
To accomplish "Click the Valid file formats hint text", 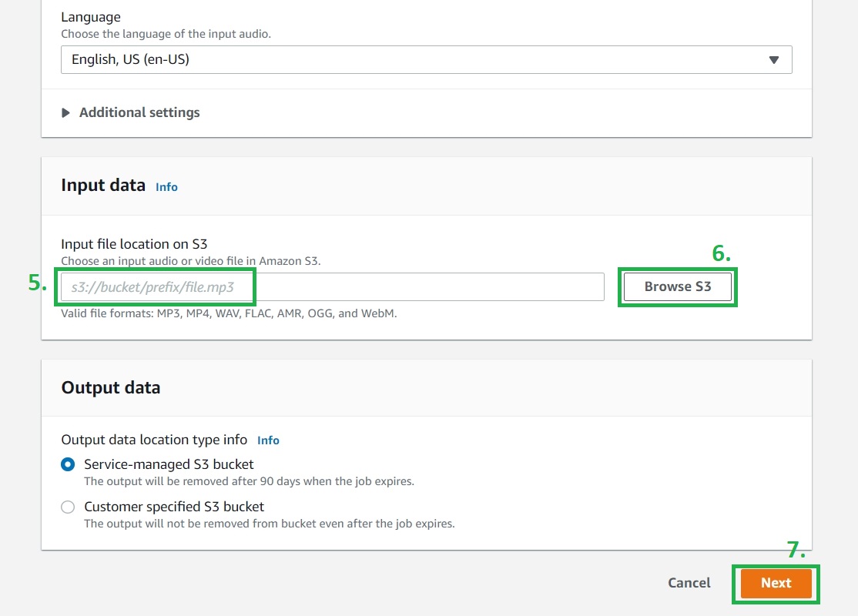I will pyautogui.click(x=229, y=313).
